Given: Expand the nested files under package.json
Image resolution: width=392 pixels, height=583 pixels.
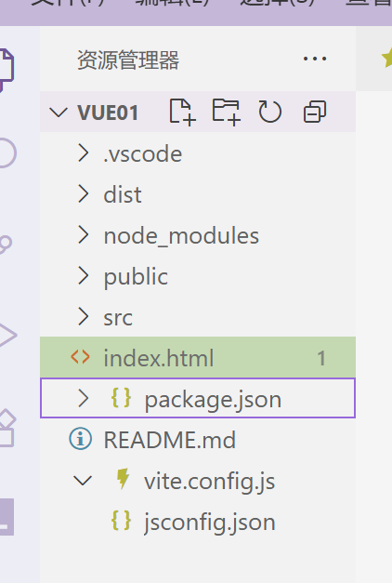Looking at the screenshot, I should (84, 398).
